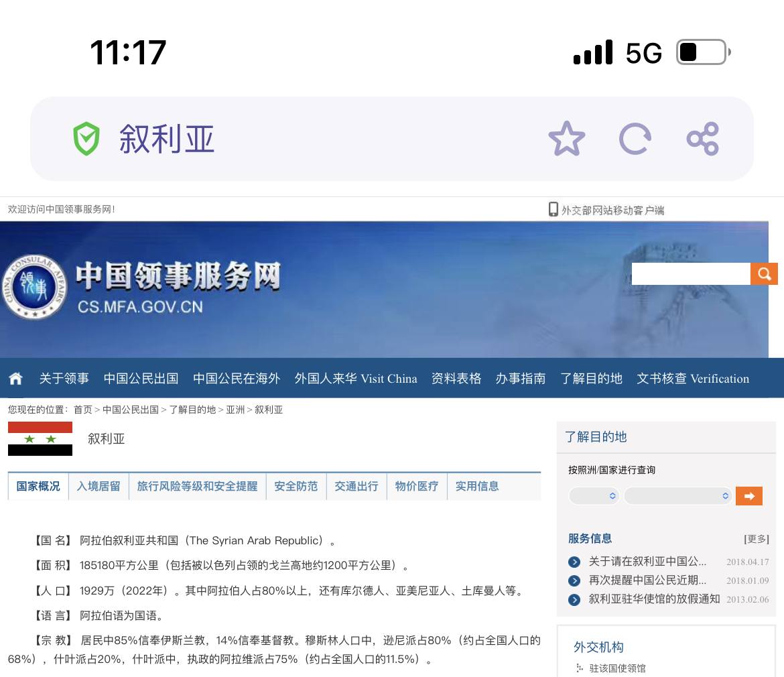Switch to the 入境居留 tab

pos(99,486)
